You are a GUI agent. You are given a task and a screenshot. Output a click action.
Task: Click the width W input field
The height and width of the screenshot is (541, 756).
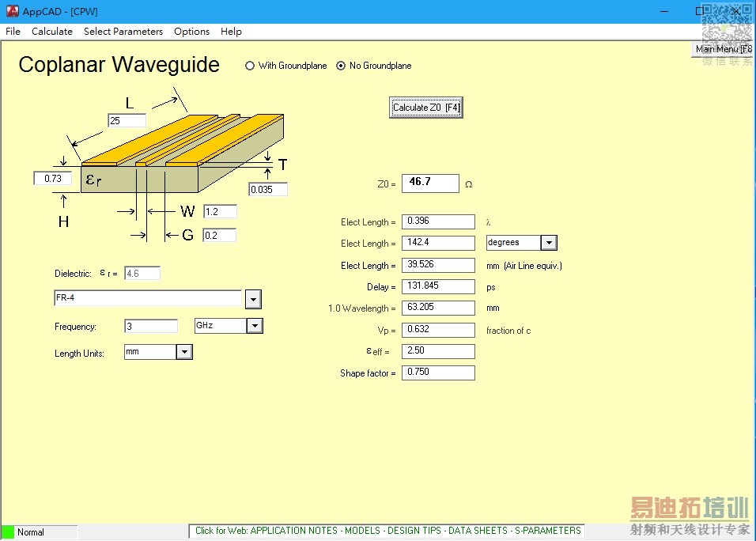220,212
